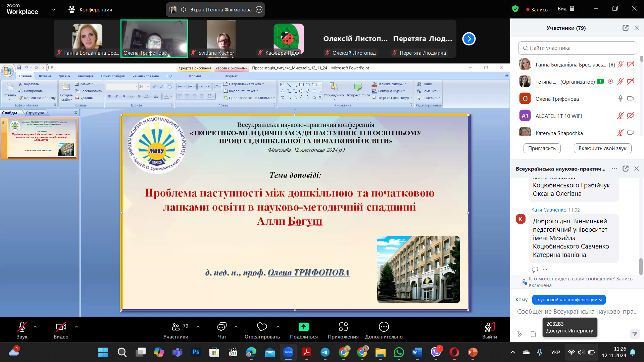Screen dimensions: 644x362
Task: Unmute microphone with Sound button
Action: (22, 327)
